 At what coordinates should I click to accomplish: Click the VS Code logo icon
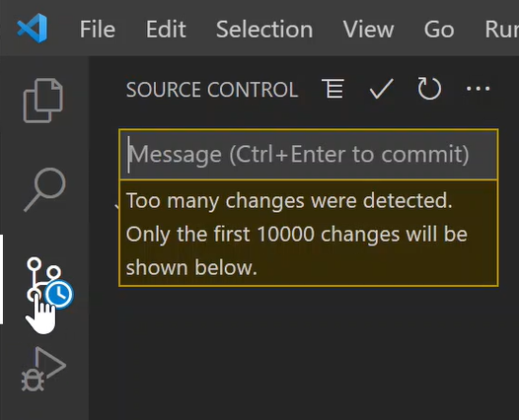pos(33,29)
